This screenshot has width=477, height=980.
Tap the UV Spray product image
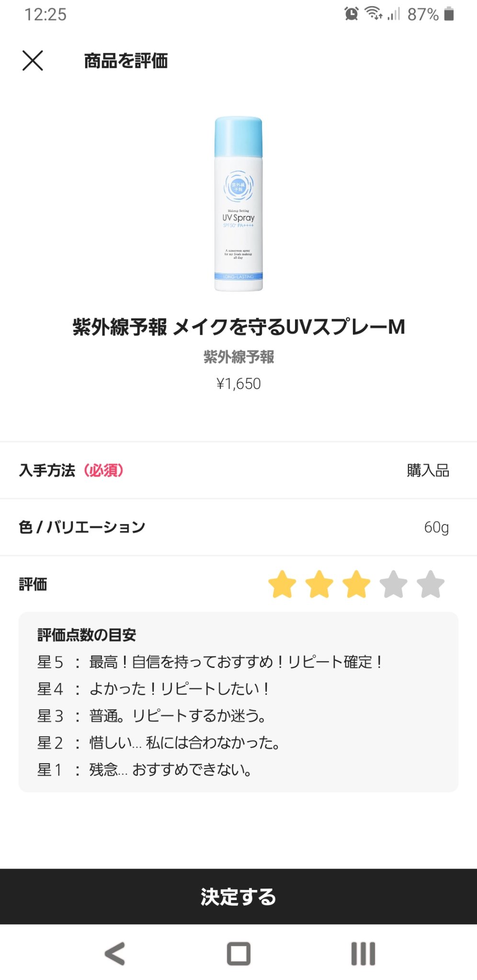238,204
